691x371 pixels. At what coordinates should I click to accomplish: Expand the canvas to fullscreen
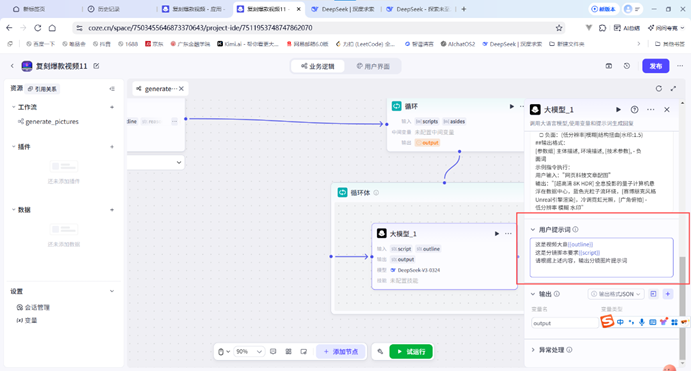click(x=673, y=89)
